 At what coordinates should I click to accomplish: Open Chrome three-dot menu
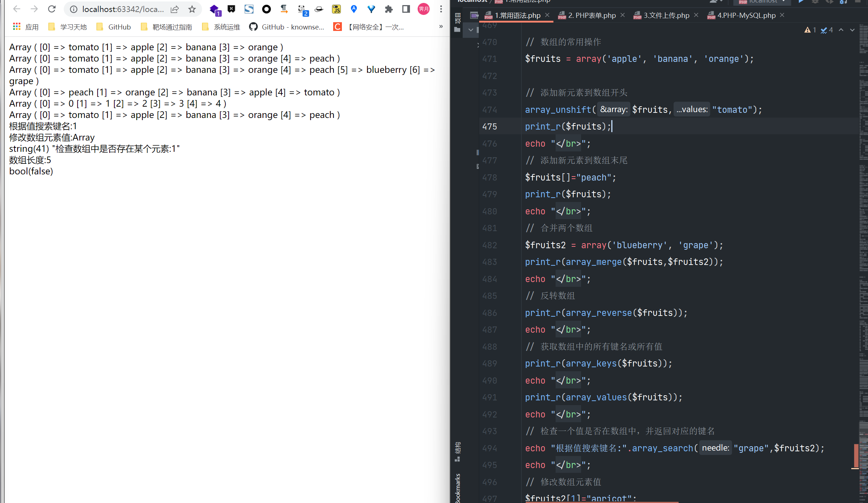click(x=441, y=9)
